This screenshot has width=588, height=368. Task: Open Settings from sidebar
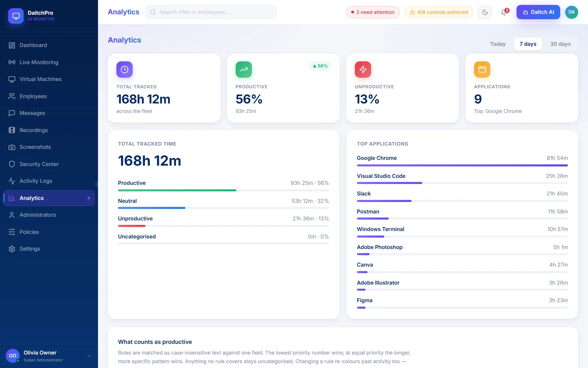pos(49,249)
